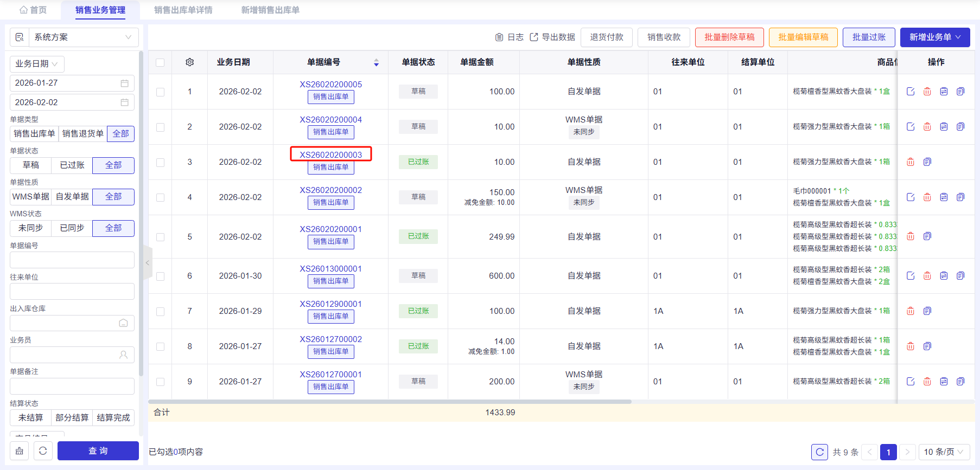Open column settings gear in table header
980x470 pixels.
[189, 62]
